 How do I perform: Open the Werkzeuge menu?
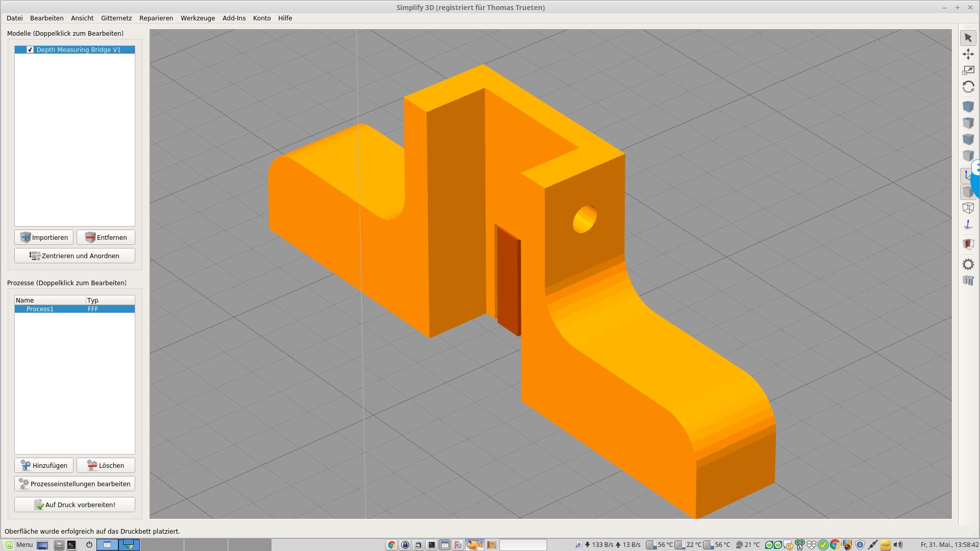pos(198,18)
